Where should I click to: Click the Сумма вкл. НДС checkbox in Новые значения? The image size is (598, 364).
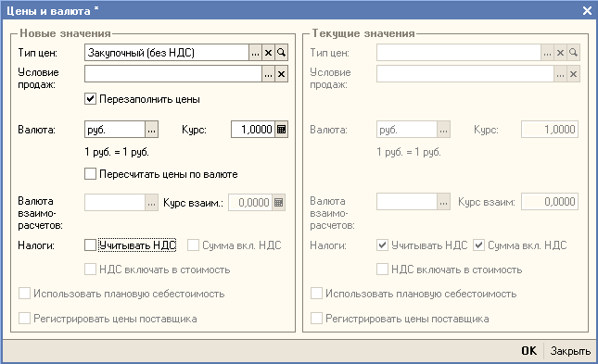point(194,245)
